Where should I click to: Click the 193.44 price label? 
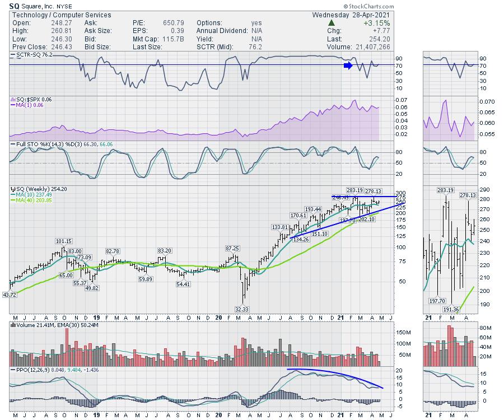313,209
